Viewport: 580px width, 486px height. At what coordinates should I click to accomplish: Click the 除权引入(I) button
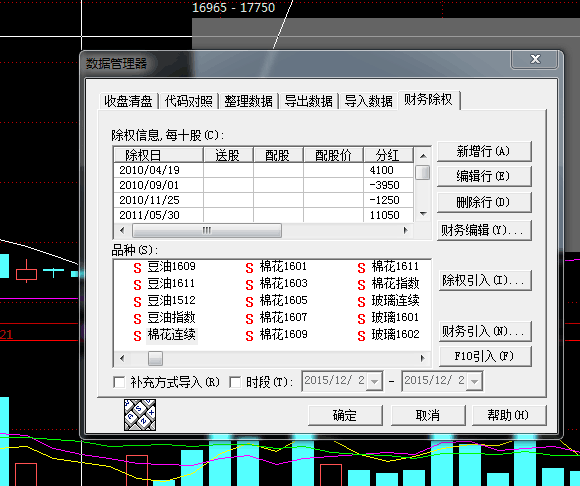(485, 280)
